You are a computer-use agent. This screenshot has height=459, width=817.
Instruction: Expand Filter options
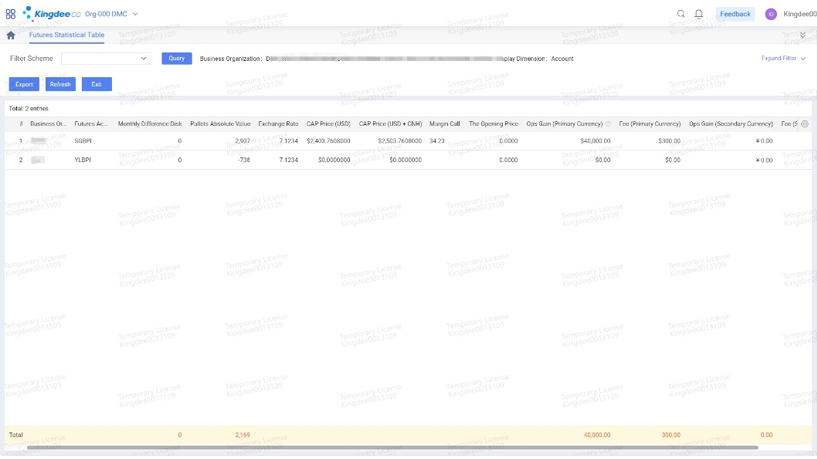coord(783,59)
